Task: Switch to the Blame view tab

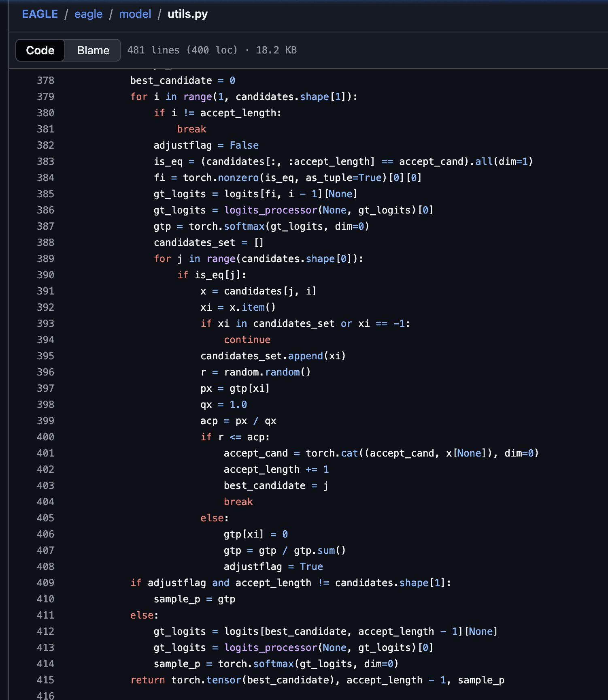Action: [93, 50]
